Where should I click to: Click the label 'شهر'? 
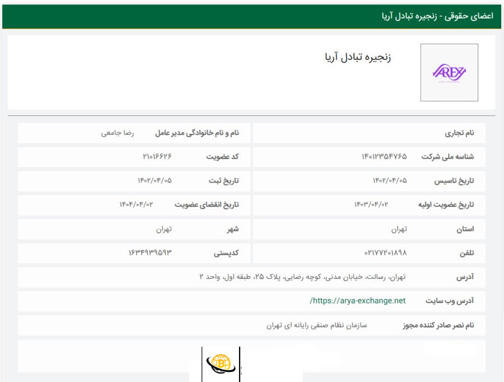pos(233,229)
